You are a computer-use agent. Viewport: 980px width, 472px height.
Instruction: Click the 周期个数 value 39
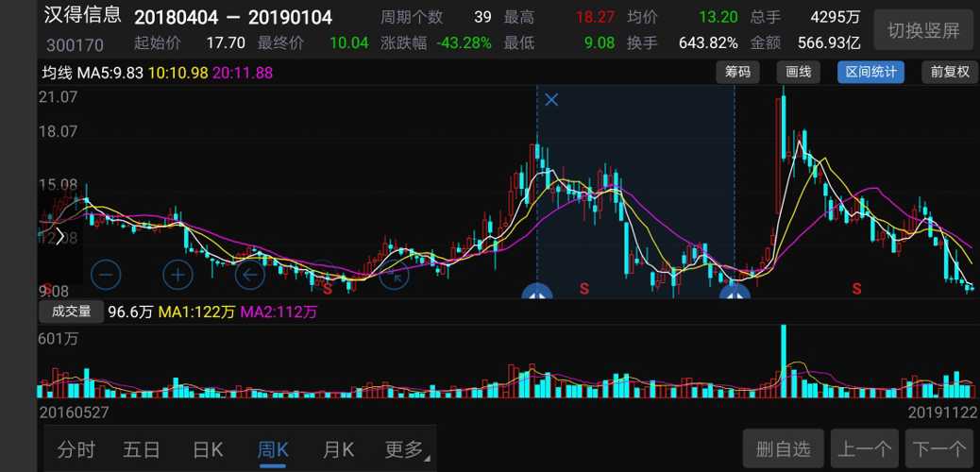482,17
